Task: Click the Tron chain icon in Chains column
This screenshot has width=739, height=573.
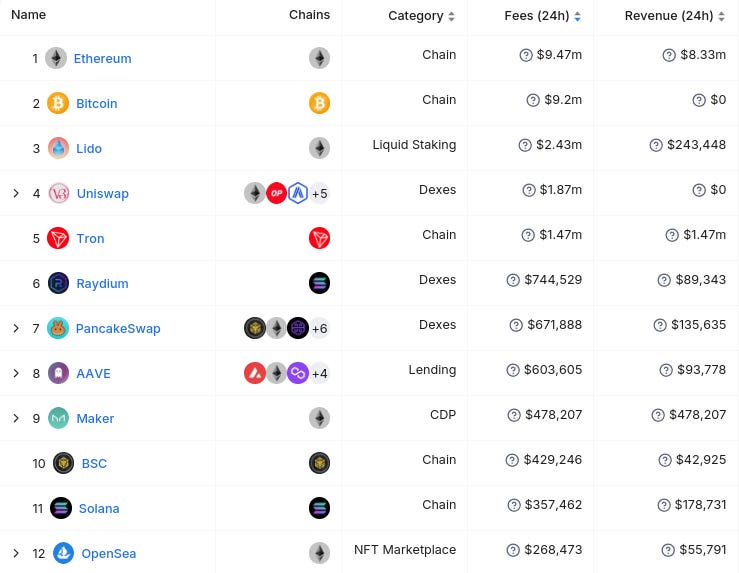Action: click(x=320, y=238)
